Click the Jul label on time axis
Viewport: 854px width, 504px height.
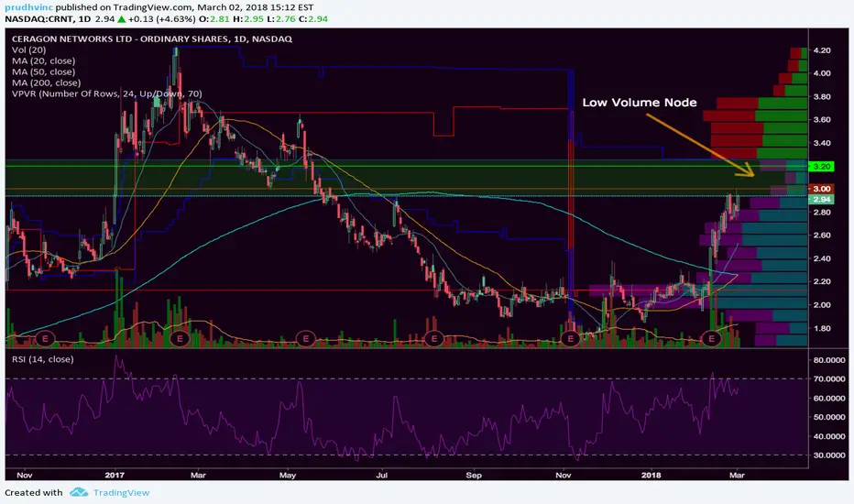(382, 475)
